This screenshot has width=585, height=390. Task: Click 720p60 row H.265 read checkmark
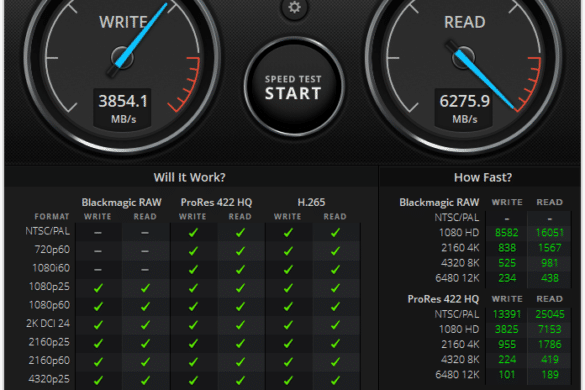[x=335, y=251]
